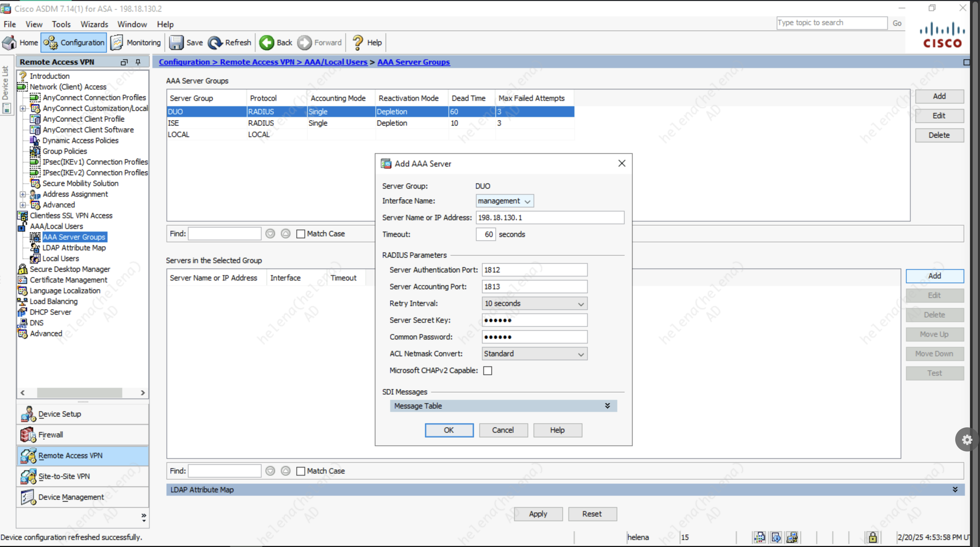This screenshot has width=980, height=547.
Task: Open the Wizards menu
Action: coord(94,24)
